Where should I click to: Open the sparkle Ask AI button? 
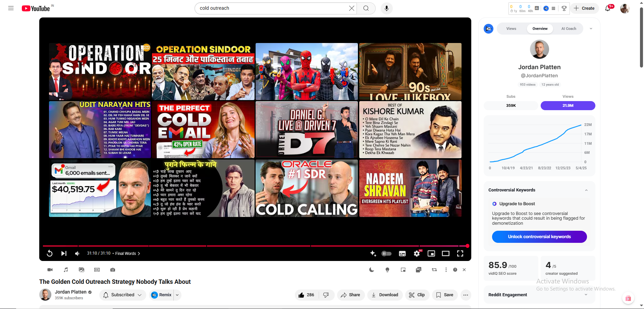click(x=373, y=253)
